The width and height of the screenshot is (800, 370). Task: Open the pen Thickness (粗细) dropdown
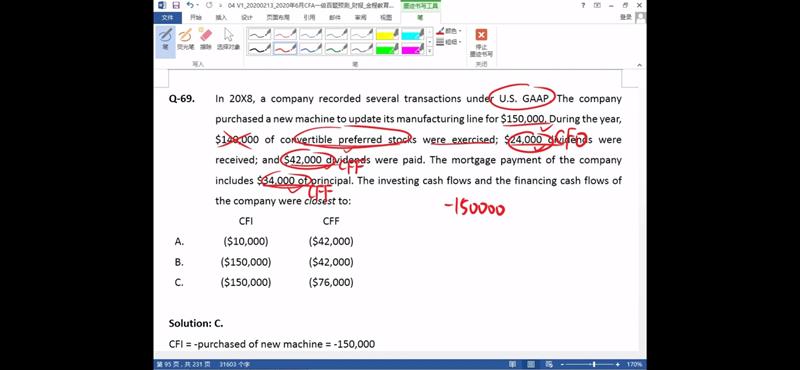[449, 42]
